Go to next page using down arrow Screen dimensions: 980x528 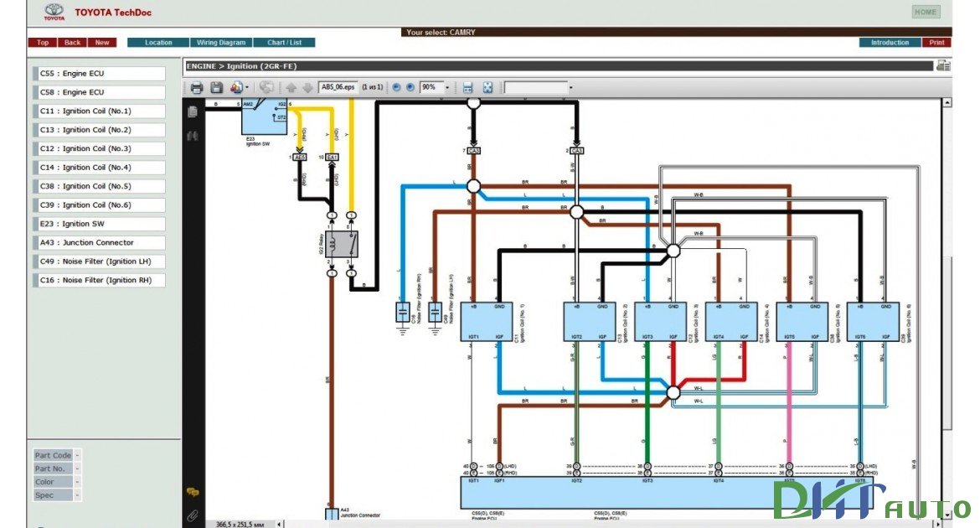307,88
